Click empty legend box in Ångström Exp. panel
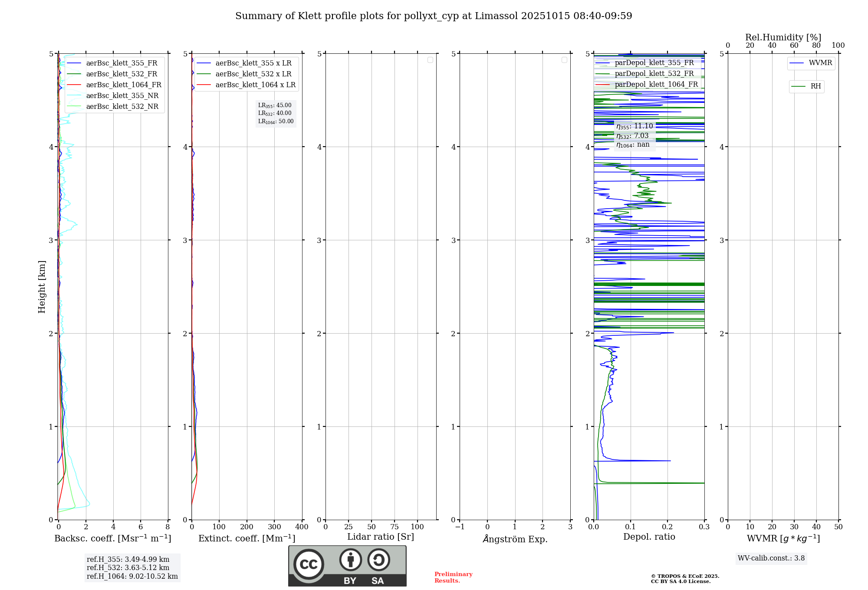Screen dimensions: 868x590 point(564,60)
